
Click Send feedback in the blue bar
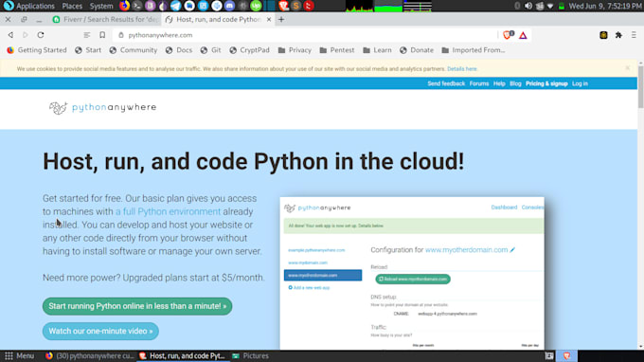(446, 83)
